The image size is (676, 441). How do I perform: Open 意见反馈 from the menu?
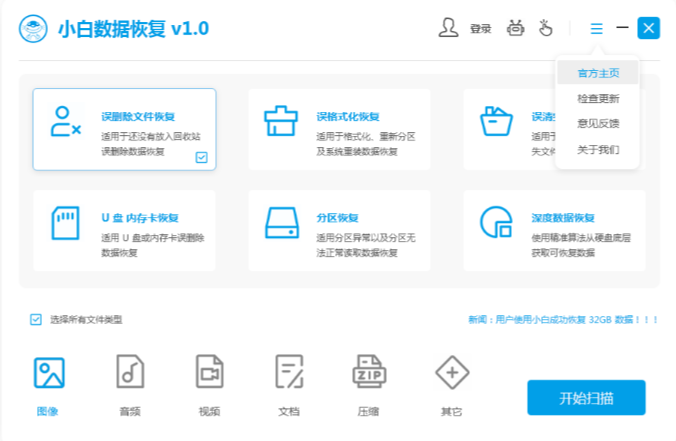point(597,124)
